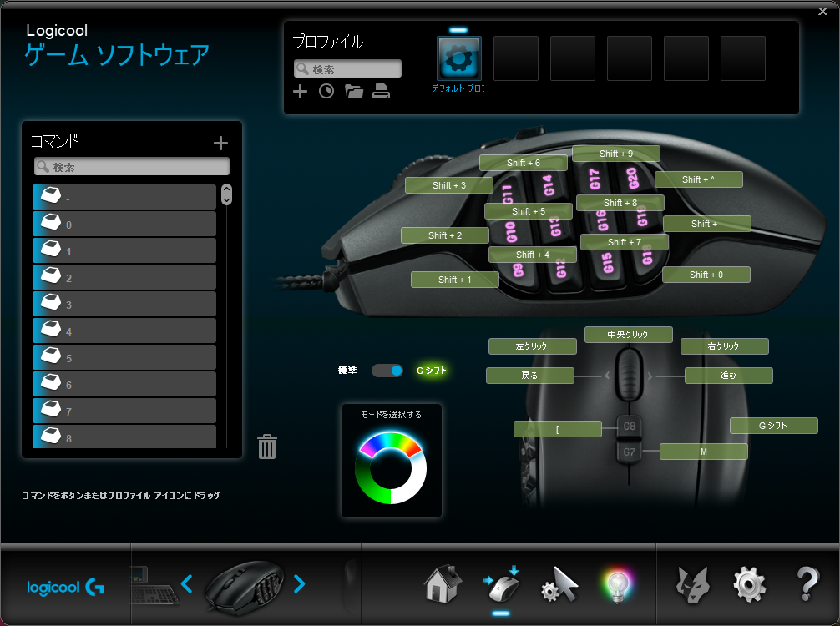Add a new command with plus icon
Image resolution: width=840 pixels, height=626 pixels.
(x=220, y=143)
